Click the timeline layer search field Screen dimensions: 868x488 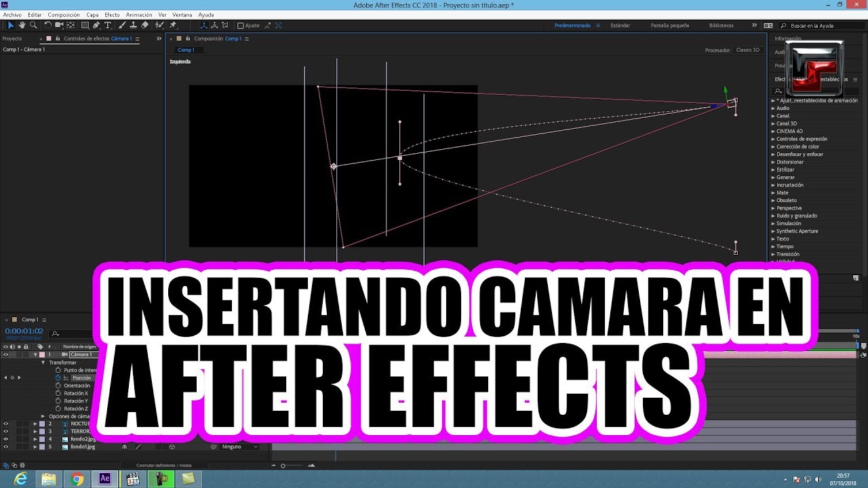point(71,333)
